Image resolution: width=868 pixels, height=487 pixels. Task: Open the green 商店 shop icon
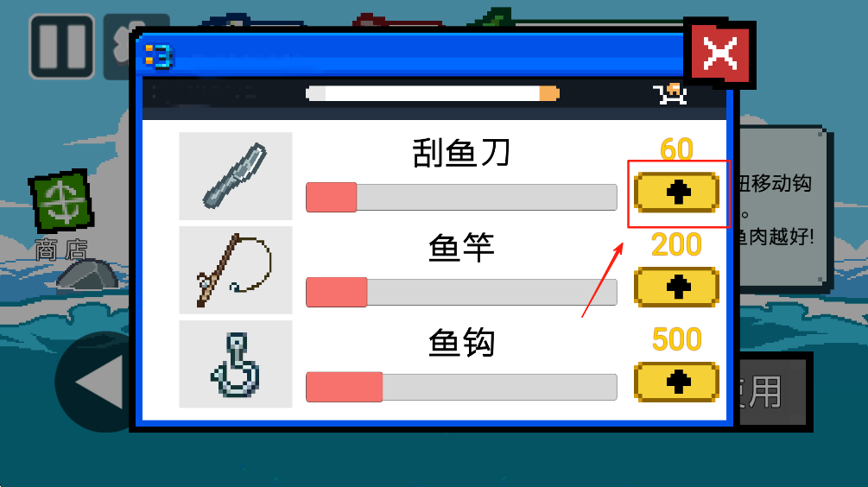tap(61, 201)
